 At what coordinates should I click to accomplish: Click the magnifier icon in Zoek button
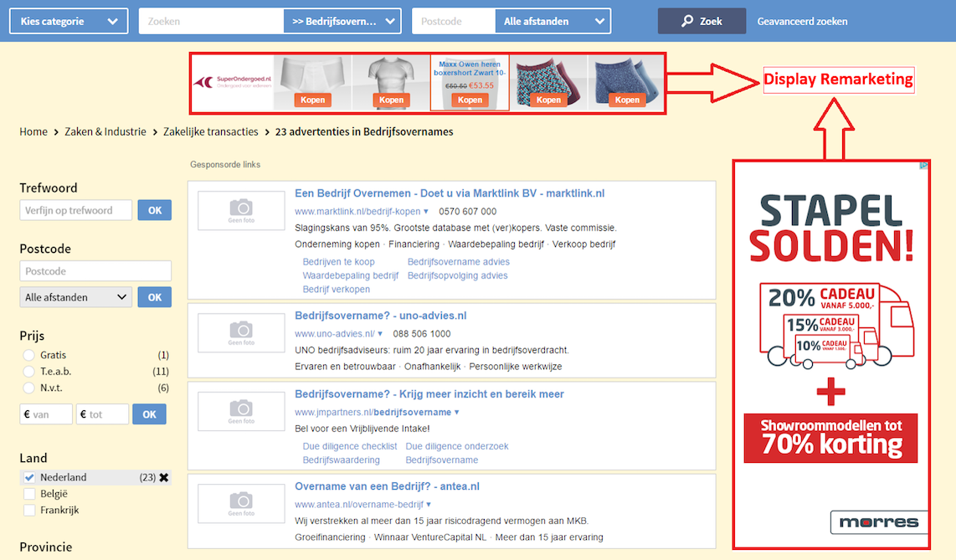[x=687, y=21]
